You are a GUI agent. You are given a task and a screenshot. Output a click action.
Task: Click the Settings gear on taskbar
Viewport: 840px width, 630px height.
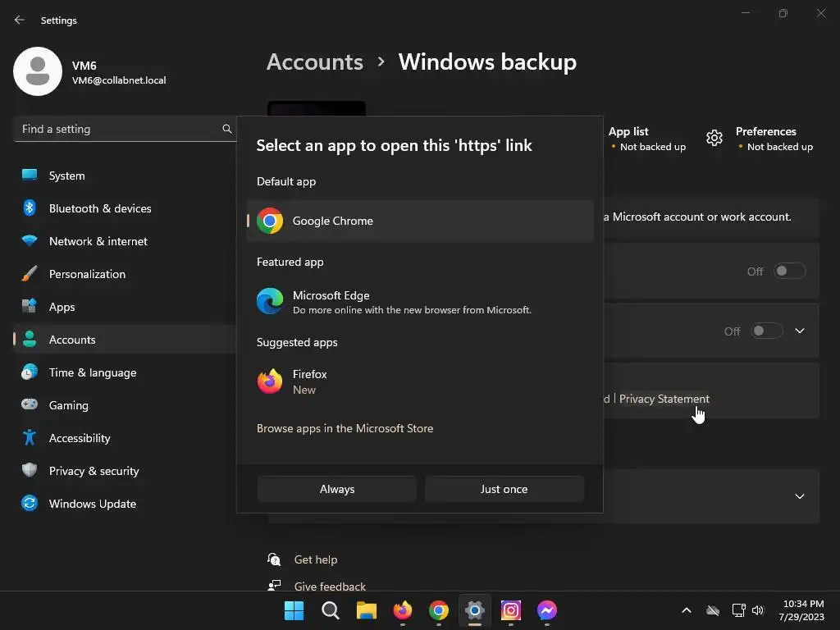coord(475,610)
